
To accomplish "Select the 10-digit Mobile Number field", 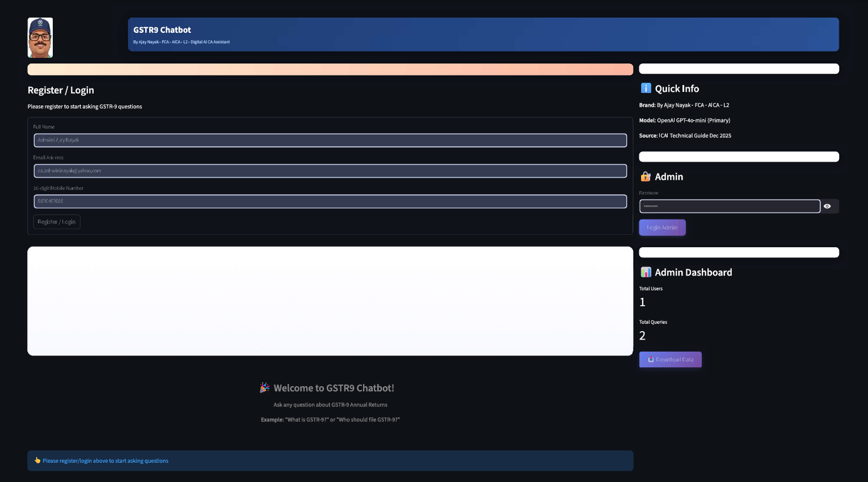I will 330,201.
